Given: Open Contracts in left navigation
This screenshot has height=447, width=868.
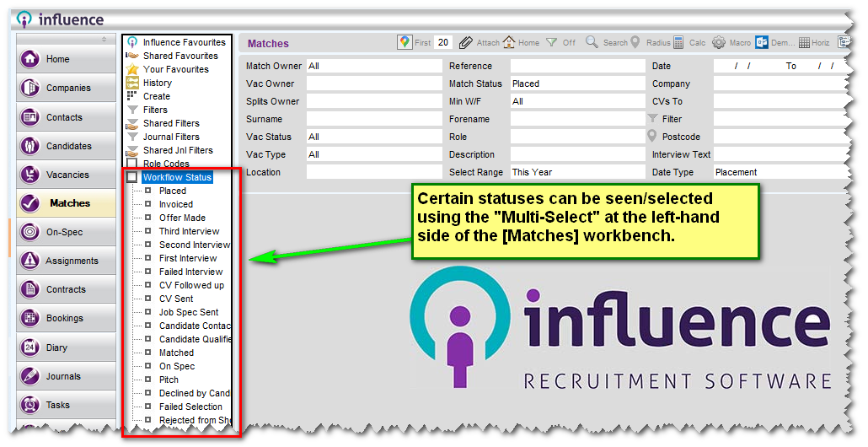Looking at the screenshot, I should pyautogui.click(x=66, y=289).
